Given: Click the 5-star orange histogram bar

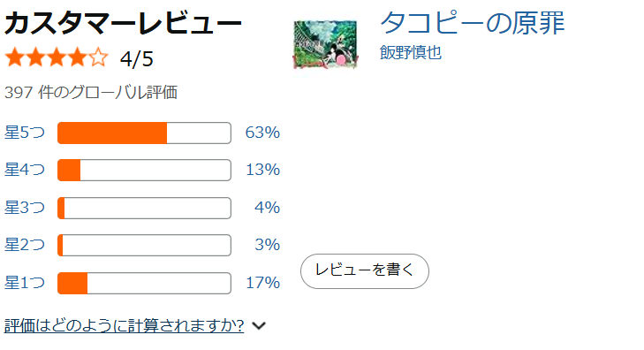Looking at the screenshot, I should pos(144,133).
